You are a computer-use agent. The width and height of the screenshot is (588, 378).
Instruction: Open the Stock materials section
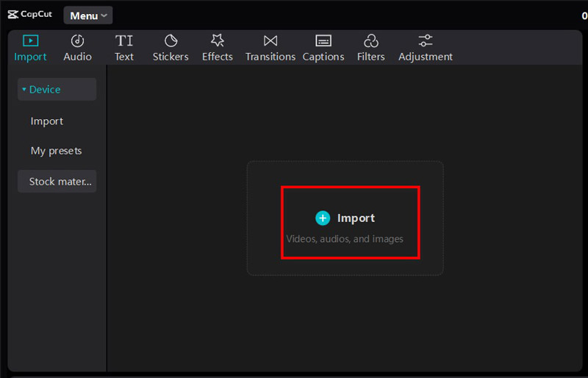(x=57, y=182)
